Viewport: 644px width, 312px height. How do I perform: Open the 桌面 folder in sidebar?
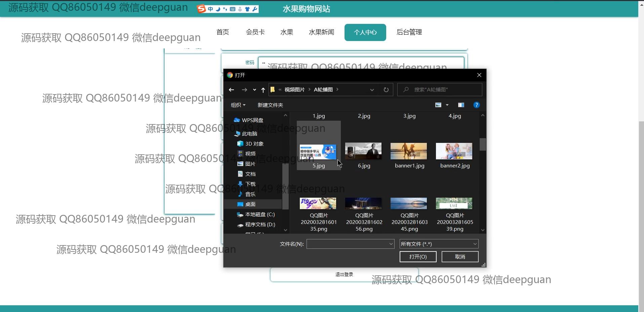(x=250, y=204)
